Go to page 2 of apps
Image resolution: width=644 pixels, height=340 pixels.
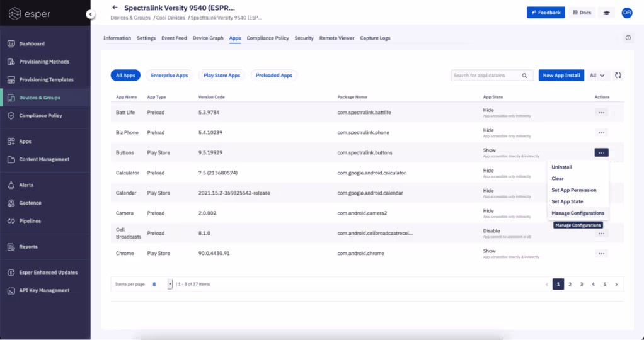tap(570, 284)
